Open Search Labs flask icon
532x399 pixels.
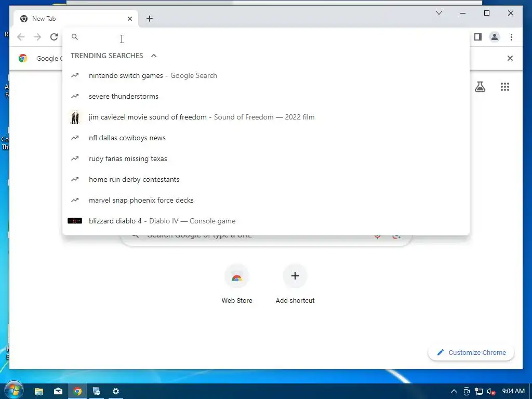coord(480,87)
